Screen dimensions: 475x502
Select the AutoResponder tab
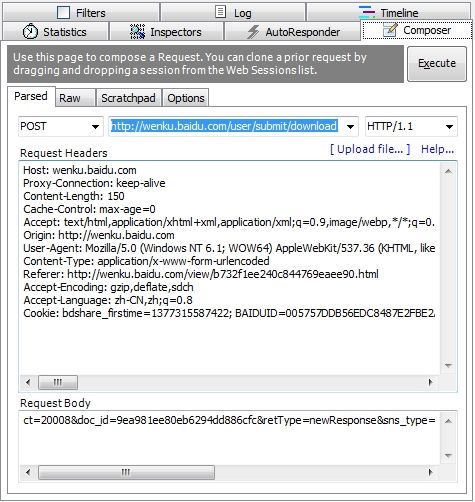pyautogui.click(x=293, y=32)
